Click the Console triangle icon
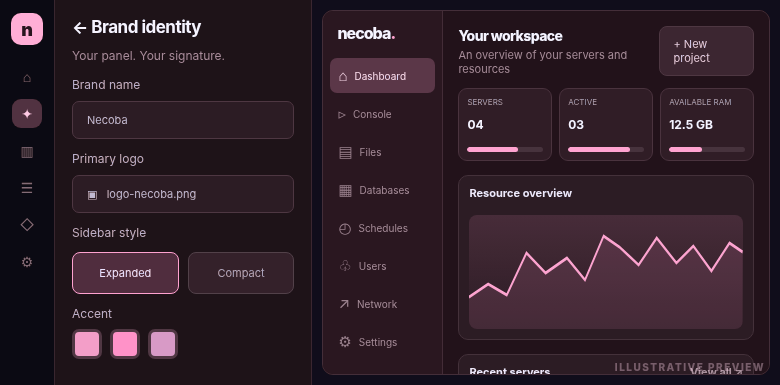 342,115
